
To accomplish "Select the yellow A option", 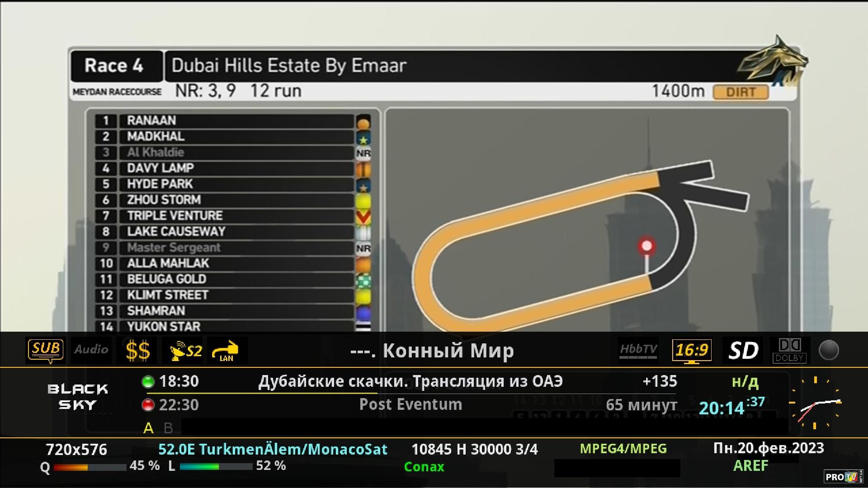I will point(148,428).
